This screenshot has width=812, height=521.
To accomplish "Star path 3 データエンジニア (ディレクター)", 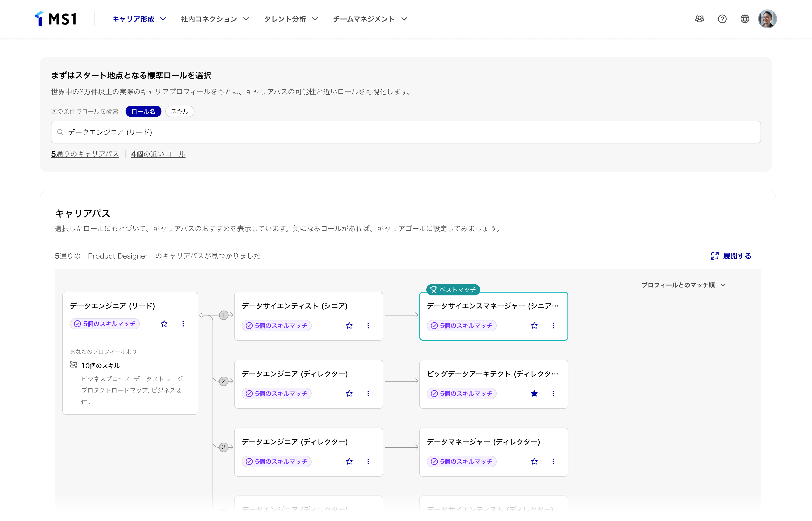I will [x=349, y=462].
